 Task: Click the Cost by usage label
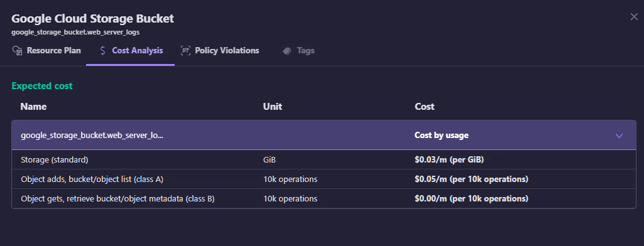(x=442, y=136)
